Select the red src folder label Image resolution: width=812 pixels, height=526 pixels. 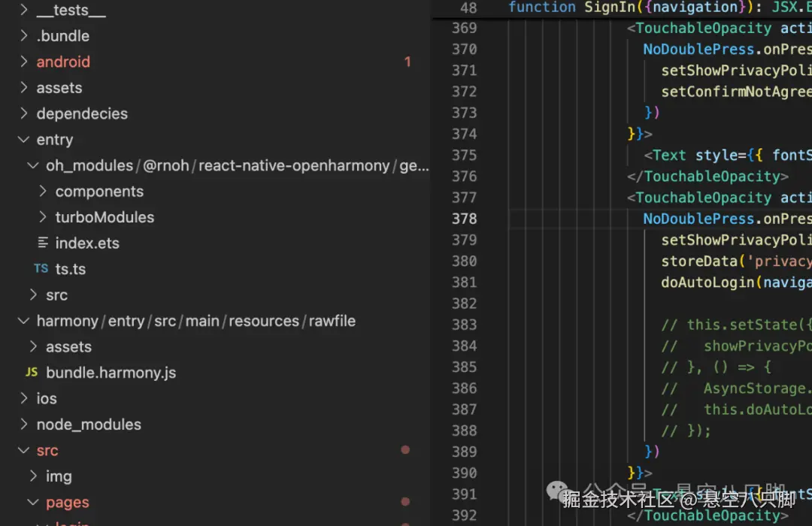47,450
